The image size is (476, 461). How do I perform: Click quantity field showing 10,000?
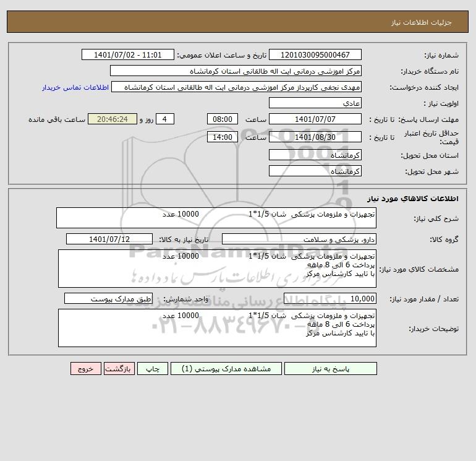click(x=330, y=299)
